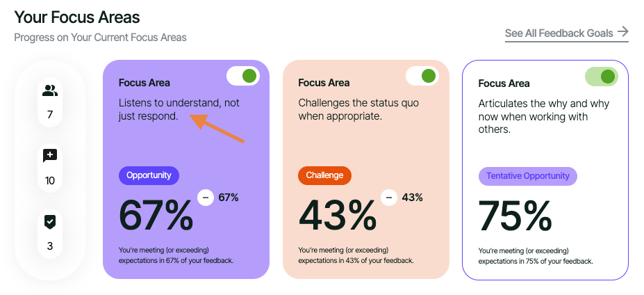Select the Listens to understand card text
Viewport: 644px width, 295px height.
coord(179,109)
